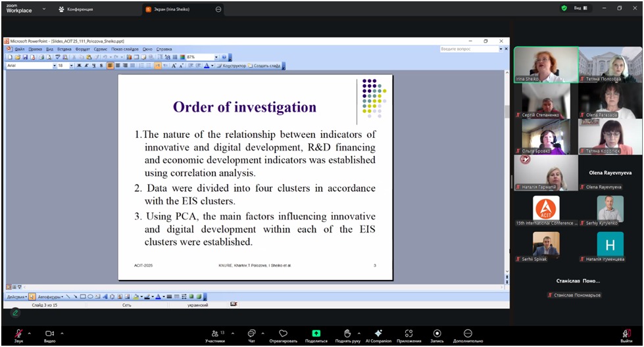Unmute the microphone (Звук)
This screenshot has width=644, height=347.
[18, 334]
